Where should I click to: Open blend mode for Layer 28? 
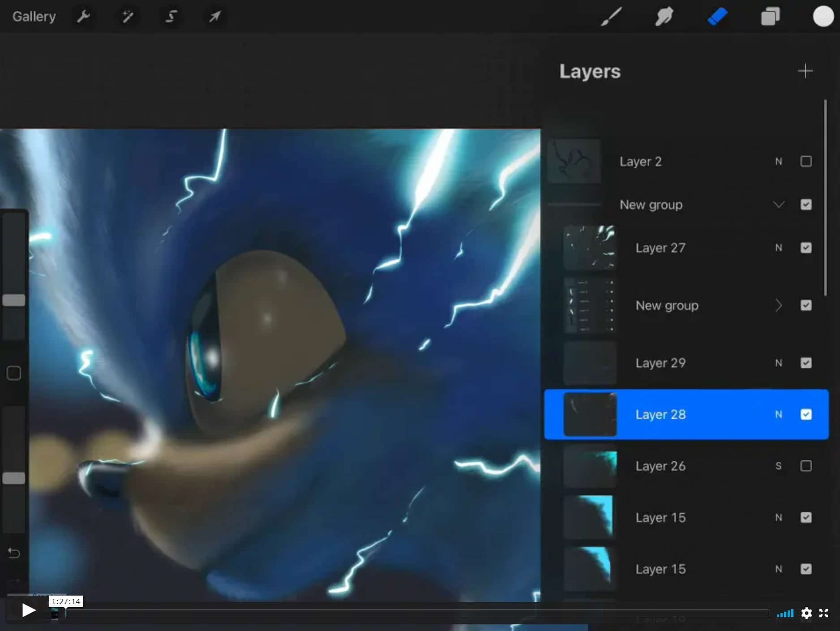[779, 414]
